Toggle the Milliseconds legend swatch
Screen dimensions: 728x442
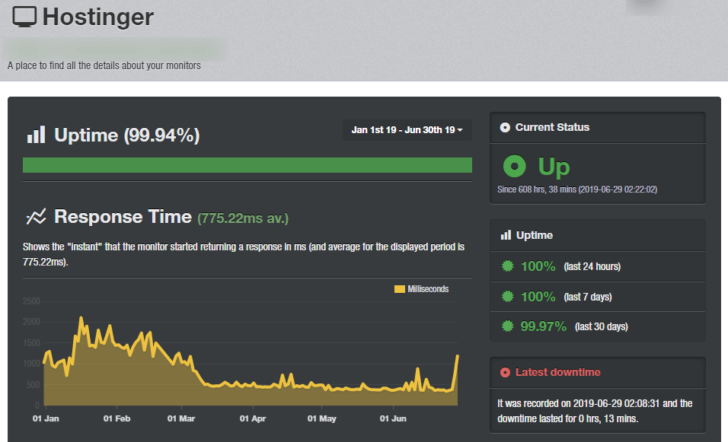[399, 289]
